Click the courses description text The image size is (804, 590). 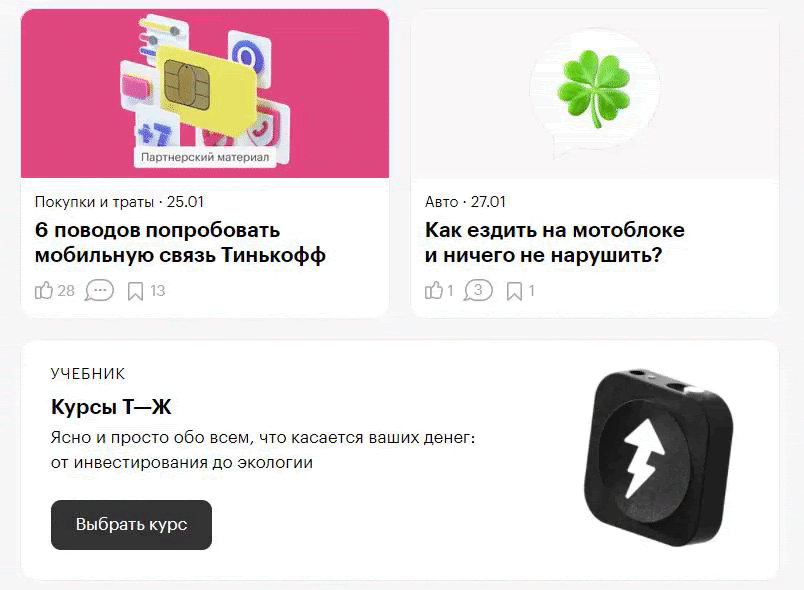tap(263, 450)
